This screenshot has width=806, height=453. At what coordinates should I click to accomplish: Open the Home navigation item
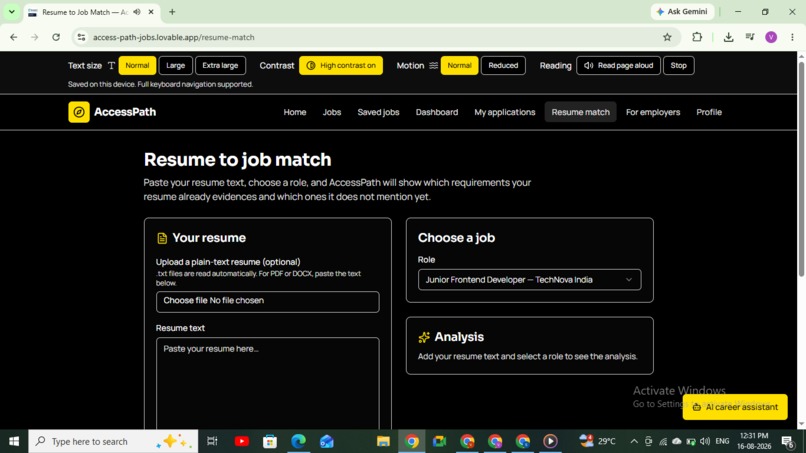click(x=295, y=112)
